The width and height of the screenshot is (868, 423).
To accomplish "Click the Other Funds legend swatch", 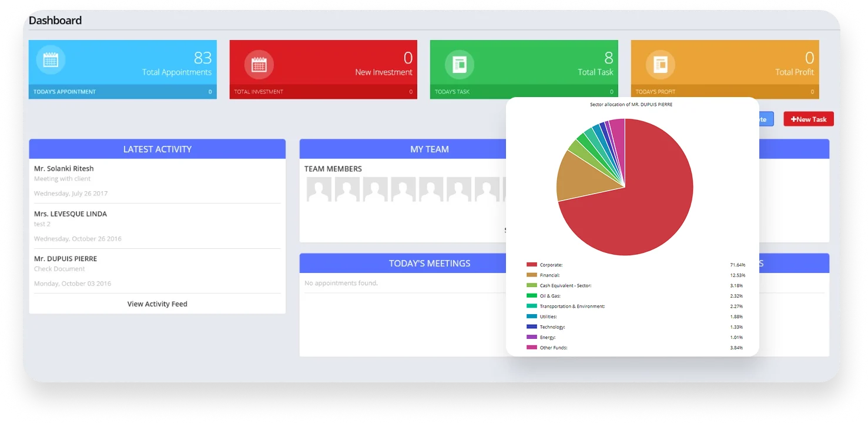I will click(x=532, y=348).
